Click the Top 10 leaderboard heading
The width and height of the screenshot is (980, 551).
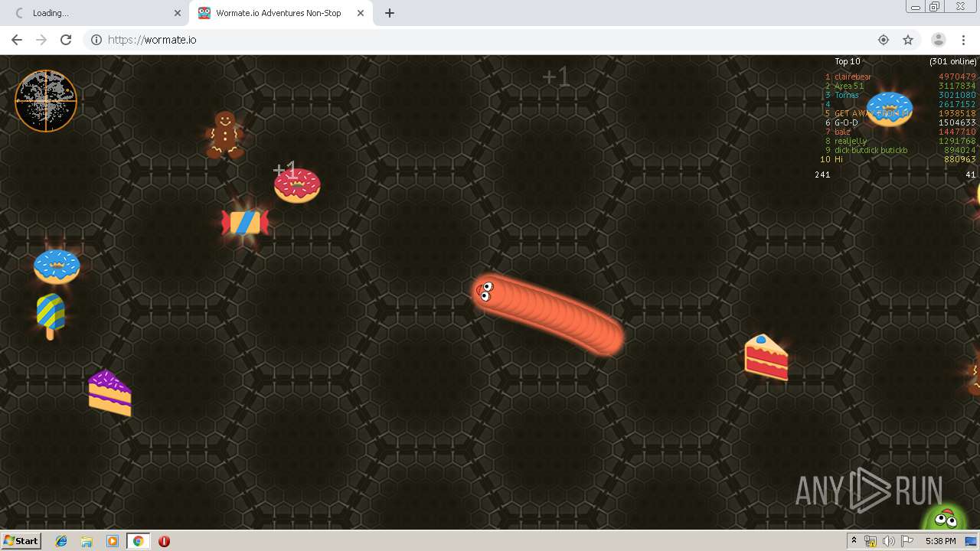(x=848, y=61)
